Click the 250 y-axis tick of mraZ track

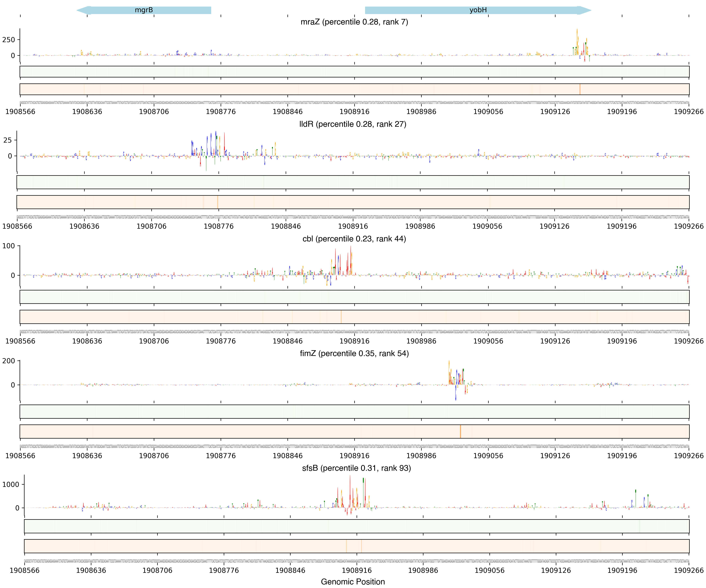pyautogui.click(x=9, y=40)
